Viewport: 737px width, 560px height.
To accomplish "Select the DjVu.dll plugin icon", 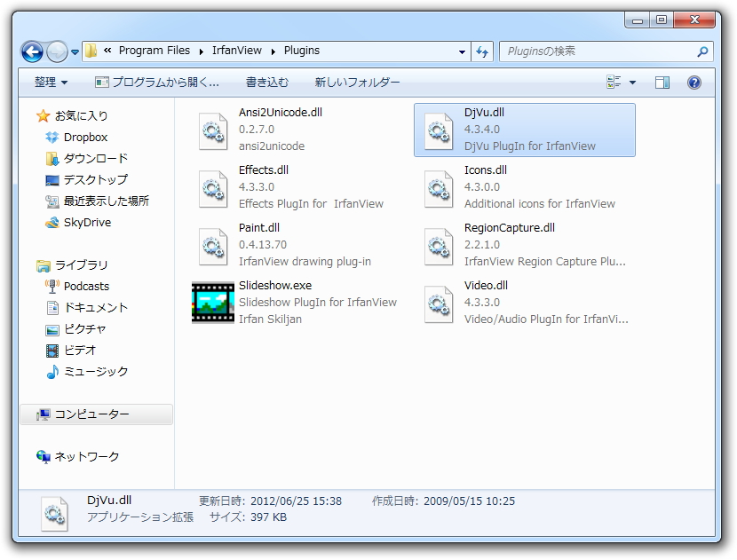I will [x=438, y=130].
